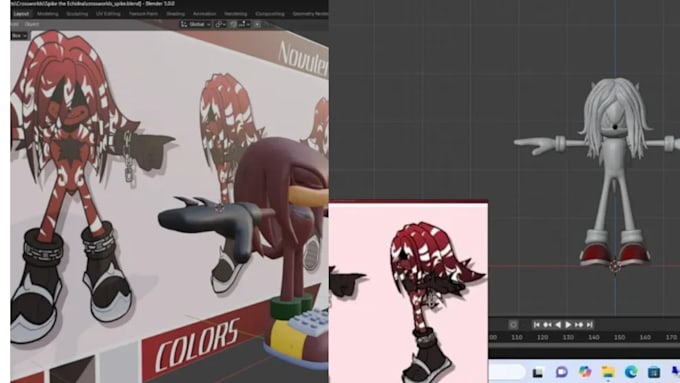Open the Object menu in viewport header
The width and height of the screenshot is (680, 383).
click(32, 24)
